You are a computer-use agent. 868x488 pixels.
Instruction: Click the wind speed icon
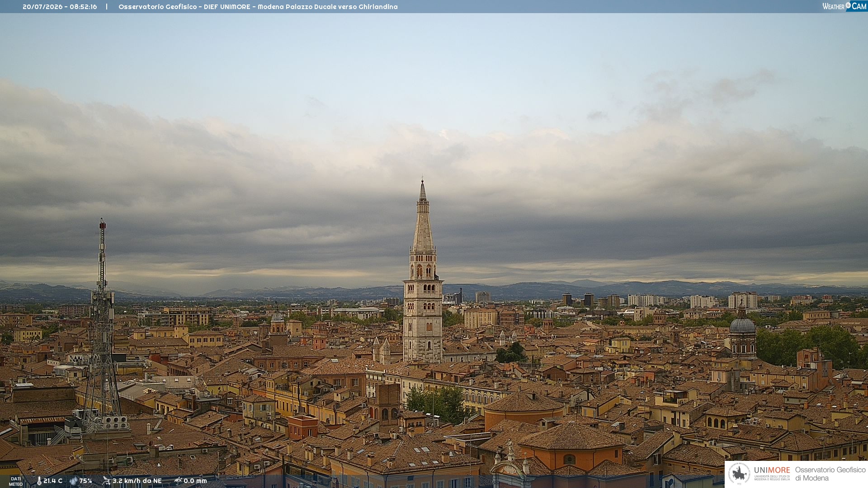pyautogui.click(x=106, y=481)
